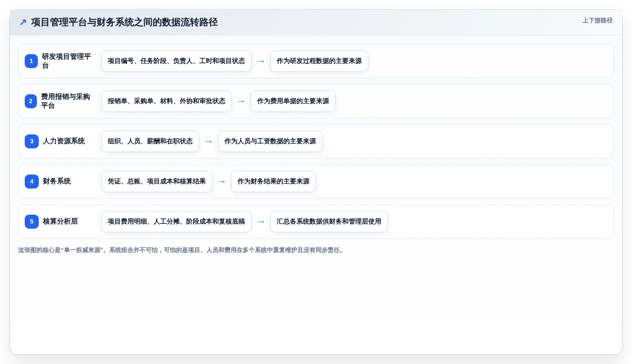Click the arrow in the 财务系统 row
632x364 pixels.
click(x=222, y=182)
